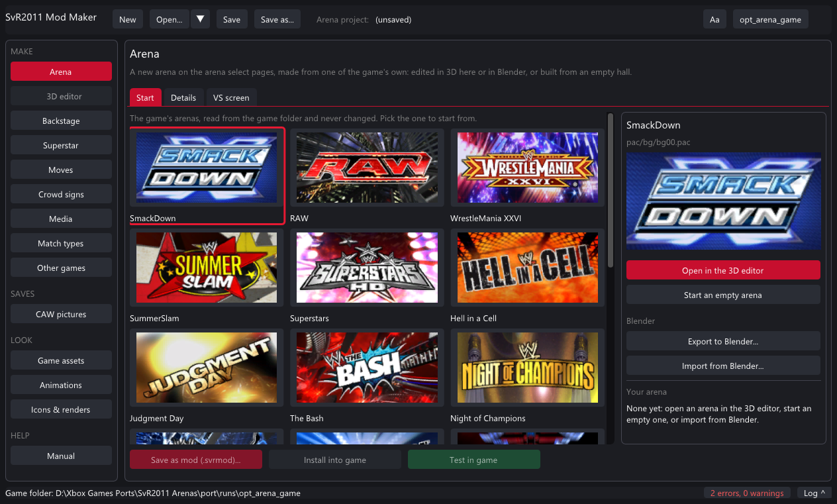
Task: Click Start an empty arena
Action: [723, 295]
